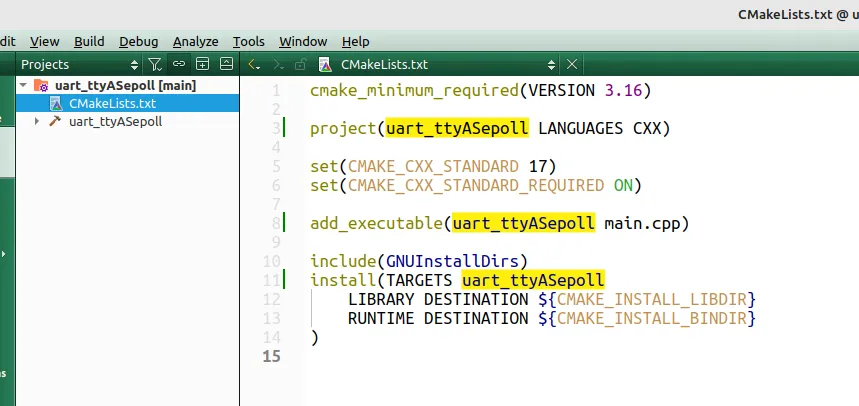Click the closing parenthesis on line 14
This screenshot has width=859, height=406.
[314, 338]
